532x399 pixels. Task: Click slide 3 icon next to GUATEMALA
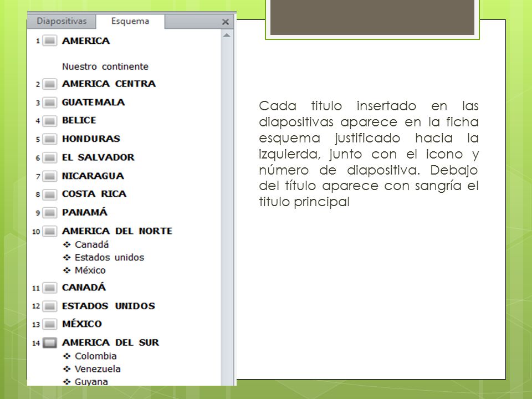pyautogui.click(x=50, y=103)
